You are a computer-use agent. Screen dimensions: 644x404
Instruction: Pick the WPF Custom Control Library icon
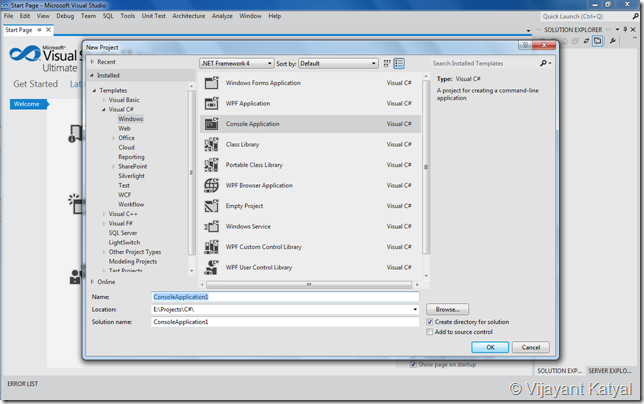click(x=212, y=247)
